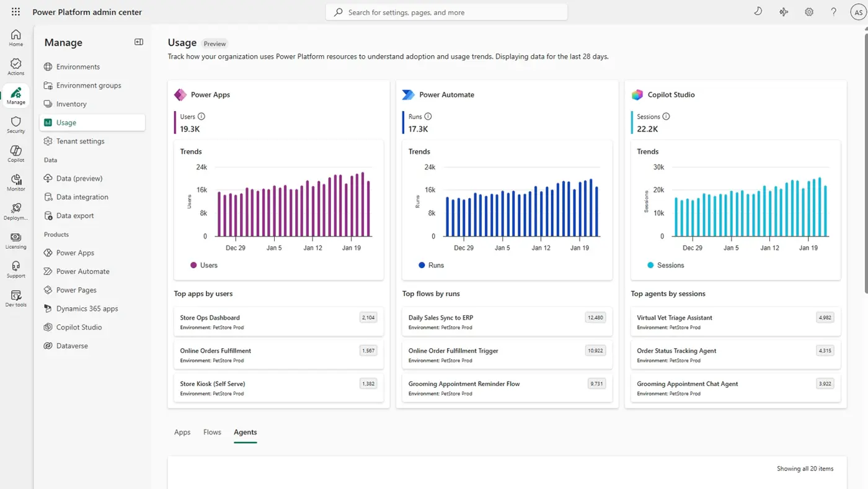868x489 pixels.
Task: Switch to the Apps tab
Action: 182,433
